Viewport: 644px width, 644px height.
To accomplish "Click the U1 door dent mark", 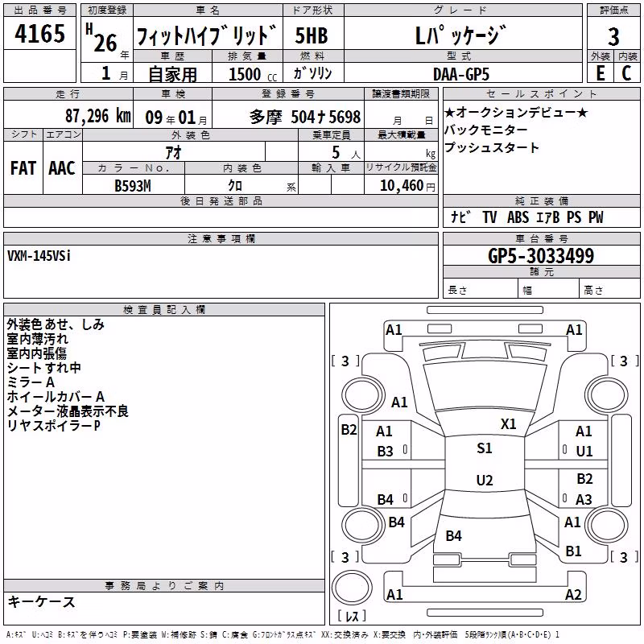I will (x=584, y=451).
